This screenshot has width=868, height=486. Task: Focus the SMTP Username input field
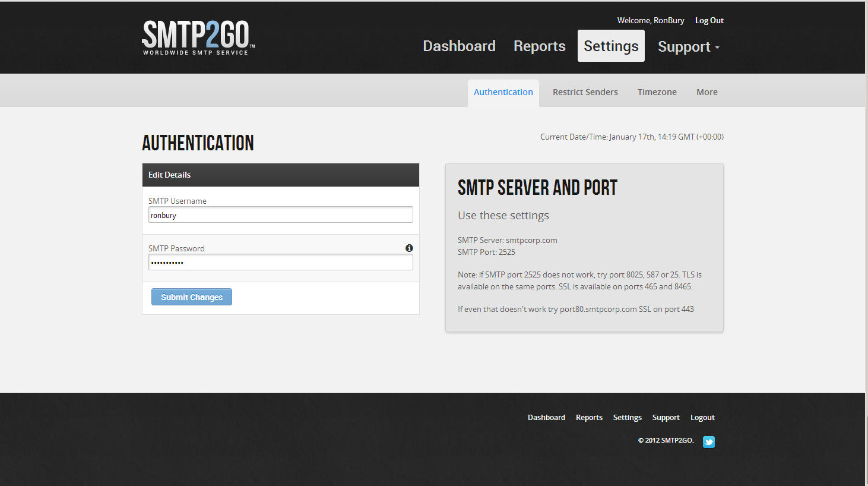pyautogui.click(x=281, y=214)
